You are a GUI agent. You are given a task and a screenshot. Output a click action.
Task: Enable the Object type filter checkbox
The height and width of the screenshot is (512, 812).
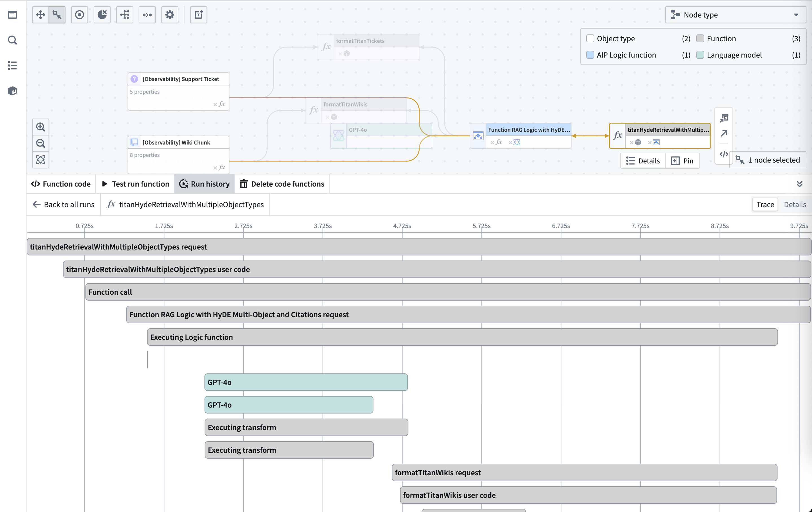click(x=591, y=38)
